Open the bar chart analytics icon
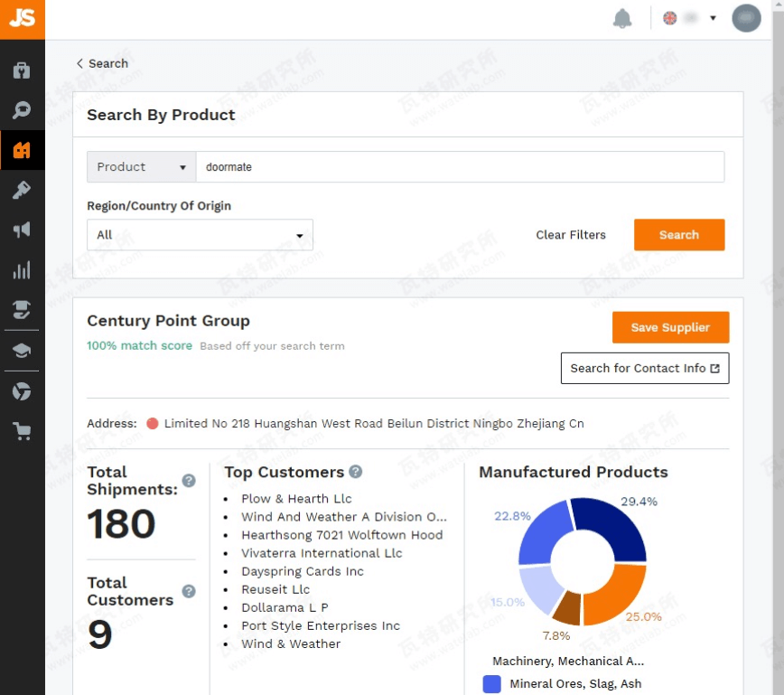This screenshot has height=695, width=784. [x=22, y=269]
